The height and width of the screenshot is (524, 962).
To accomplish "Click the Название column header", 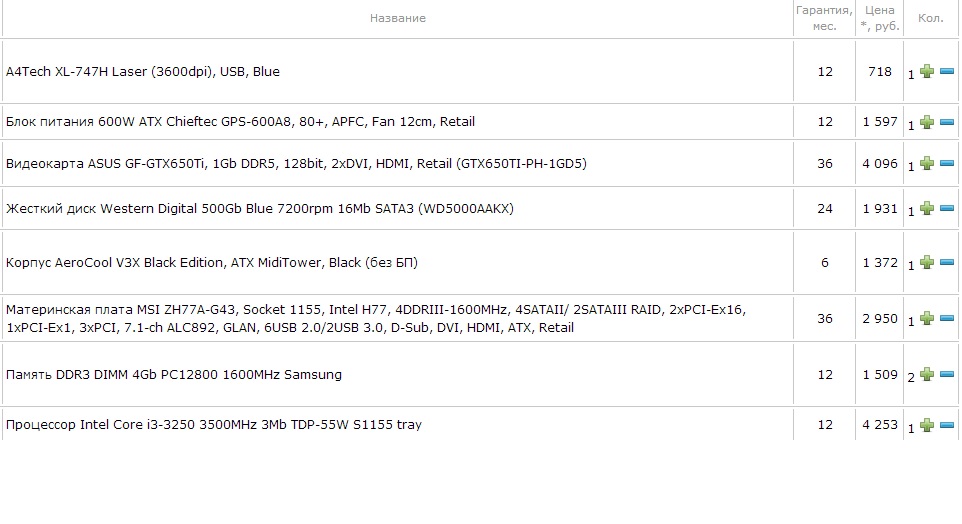I will (x=397, y=18).
